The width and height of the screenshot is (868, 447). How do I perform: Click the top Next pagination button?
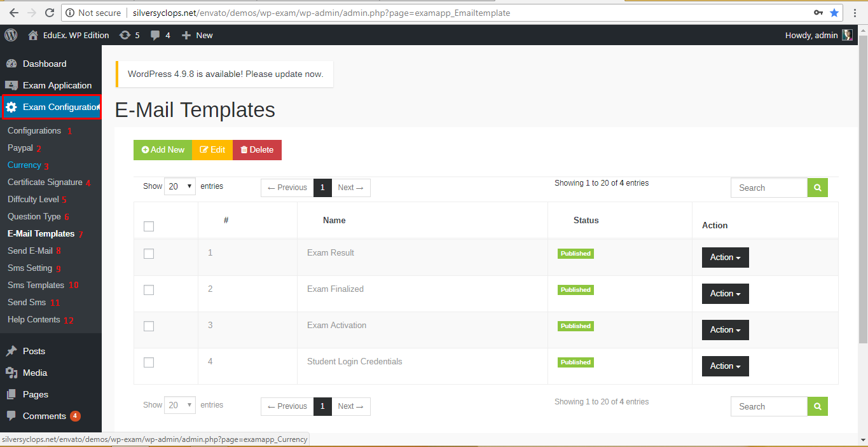coord(351,188)
